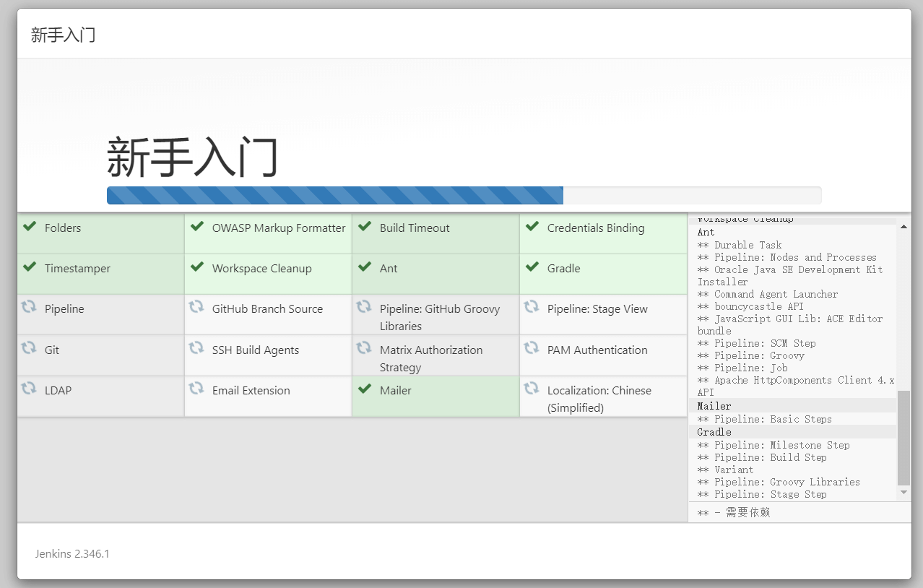Select the Pipeline: Stage View label
The image size is (923, 588).
[597, 309]
